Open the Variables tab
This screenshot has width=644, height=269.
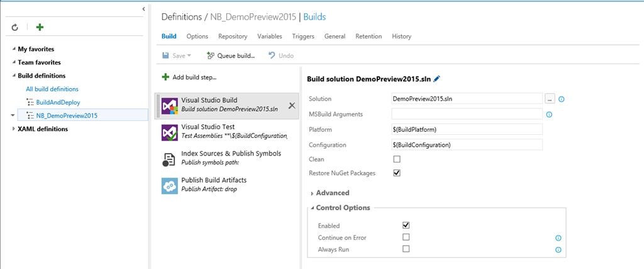pyautogui.click(x=270, y=36)
